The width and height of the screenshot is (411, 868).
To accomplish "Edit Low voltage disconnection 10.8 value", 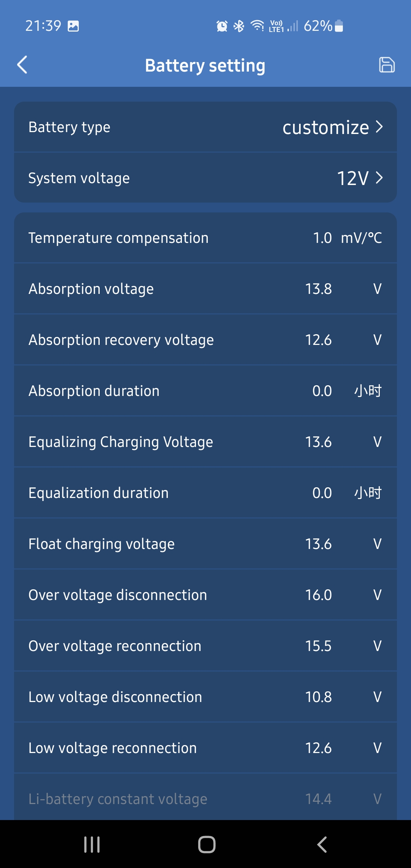I will 319,697.
